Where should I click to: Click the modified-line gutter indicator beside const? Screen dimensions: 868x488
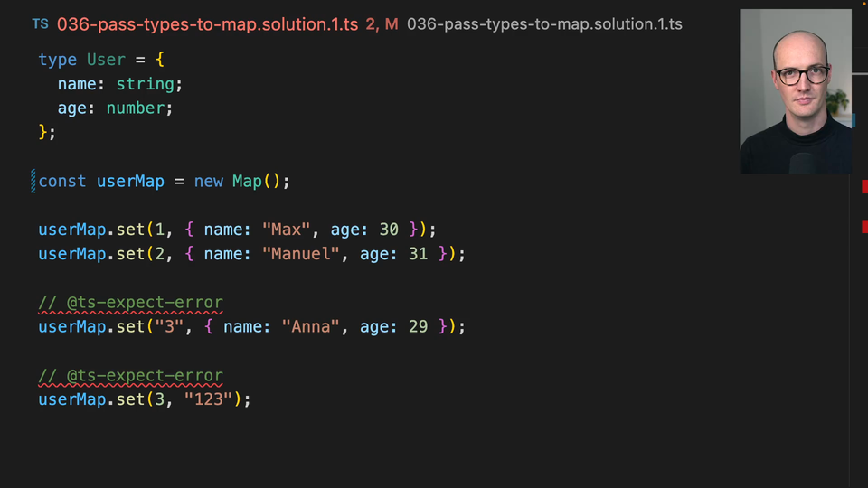coord(33,181)
